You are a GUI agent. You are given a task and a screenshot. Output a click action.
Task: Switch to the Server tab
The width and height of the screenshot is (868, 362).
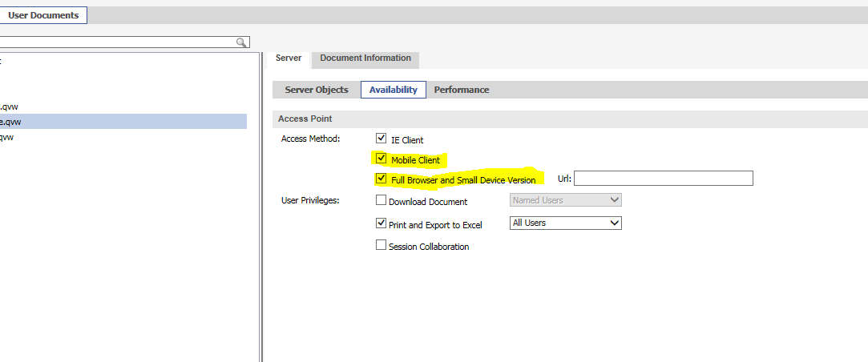pos(288,58)
